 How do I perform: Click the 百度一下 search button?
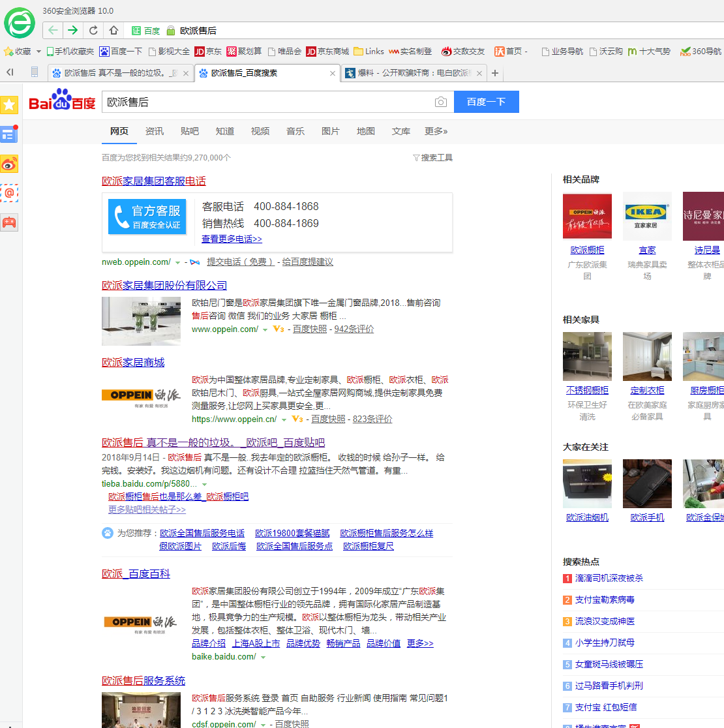tap(486, 102)
